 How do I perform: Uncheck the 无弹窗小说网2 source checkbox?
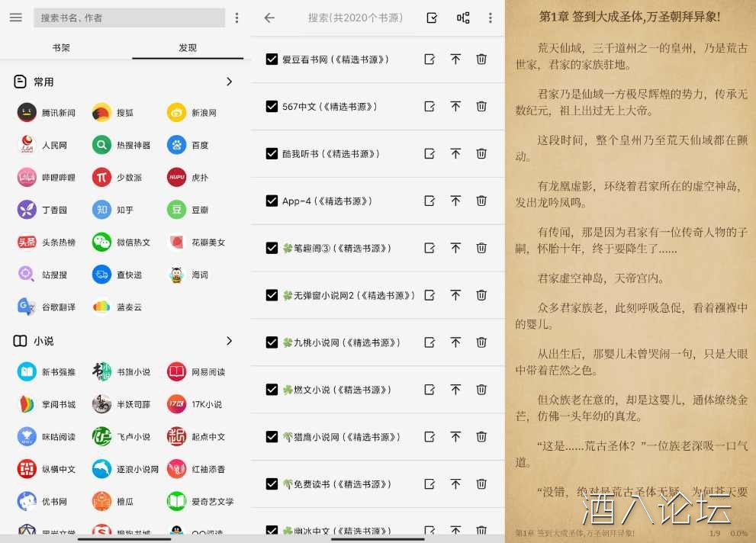click(x=272, y=295)
